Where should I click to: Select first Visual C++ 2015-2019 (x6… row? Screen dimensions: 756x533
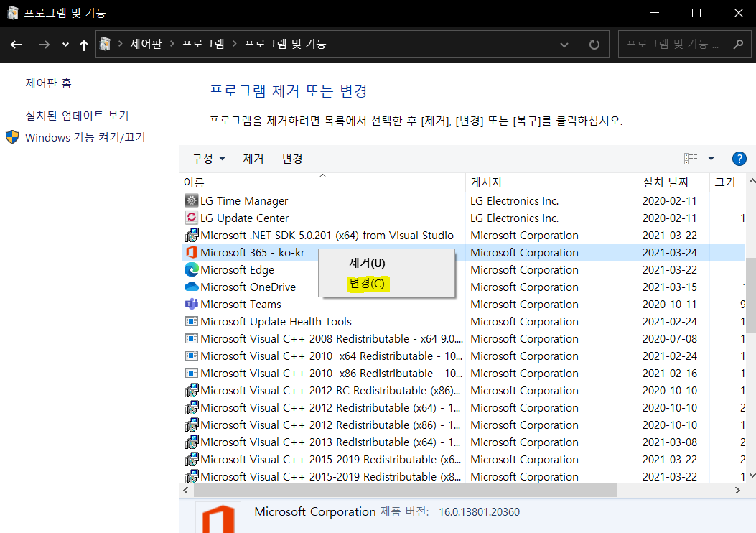331,459
